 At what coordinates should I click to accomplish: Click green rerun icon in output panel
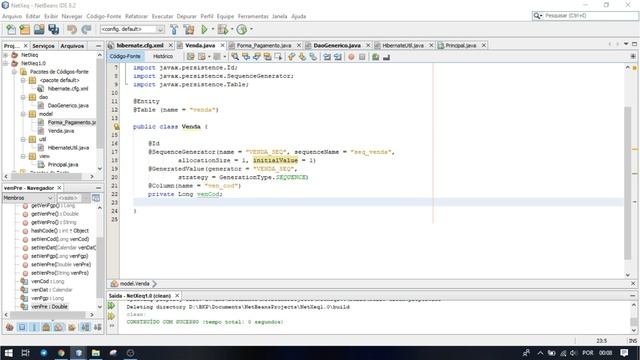coord(111,306)
